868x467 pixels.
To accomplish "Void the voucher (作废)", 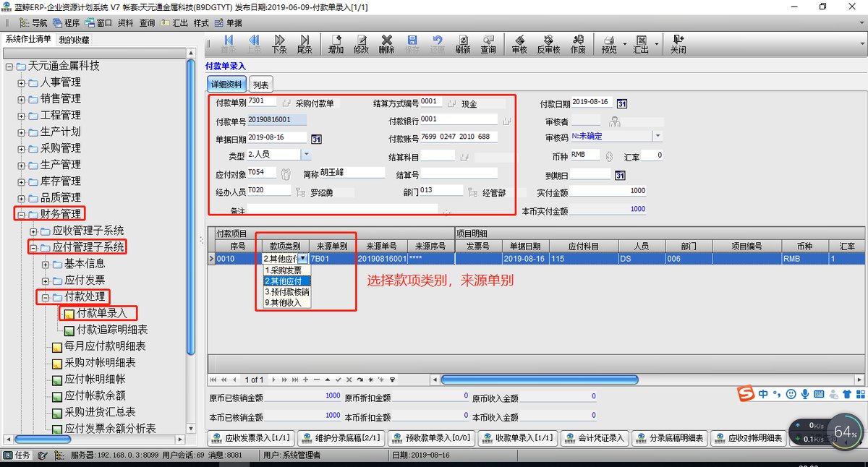I will (577, 44).
